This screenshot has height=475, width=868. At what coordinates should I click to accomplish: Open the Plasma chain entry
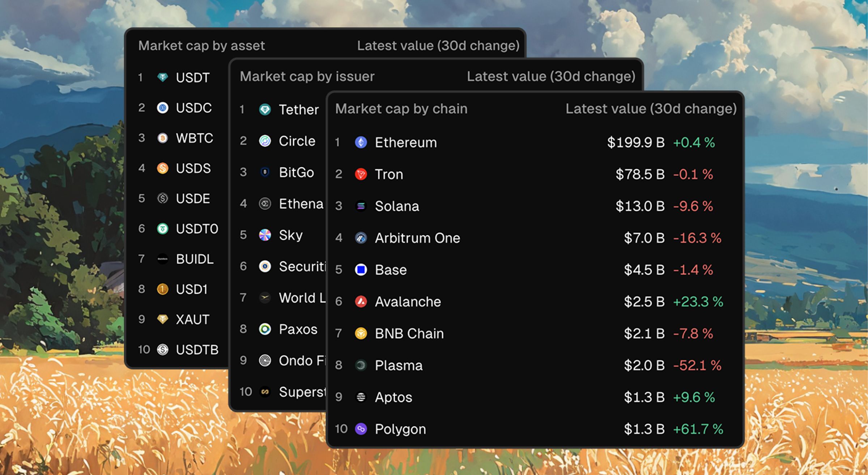(535, 365)
